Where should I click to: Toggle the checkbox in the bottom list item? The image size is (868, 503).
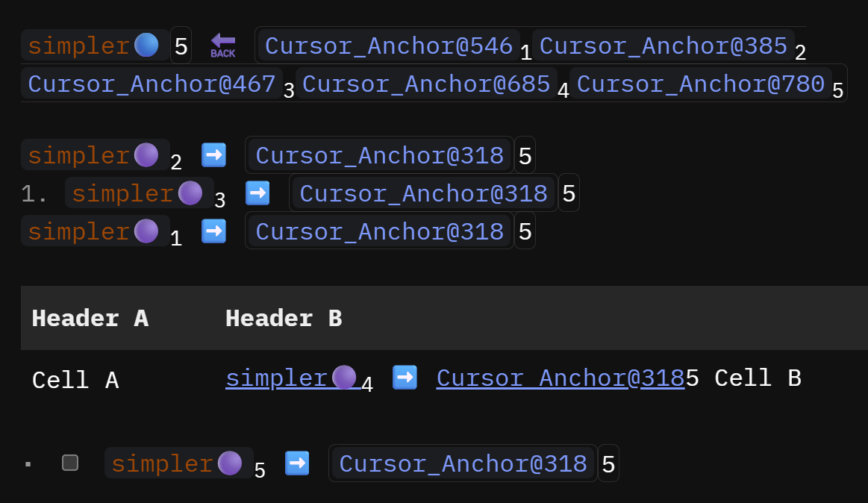tap(70, 463)
